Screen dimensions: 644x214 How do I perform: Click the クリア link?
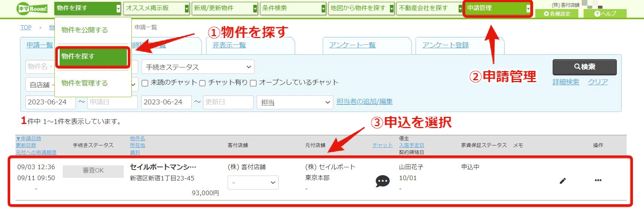[x=598, y=82]
